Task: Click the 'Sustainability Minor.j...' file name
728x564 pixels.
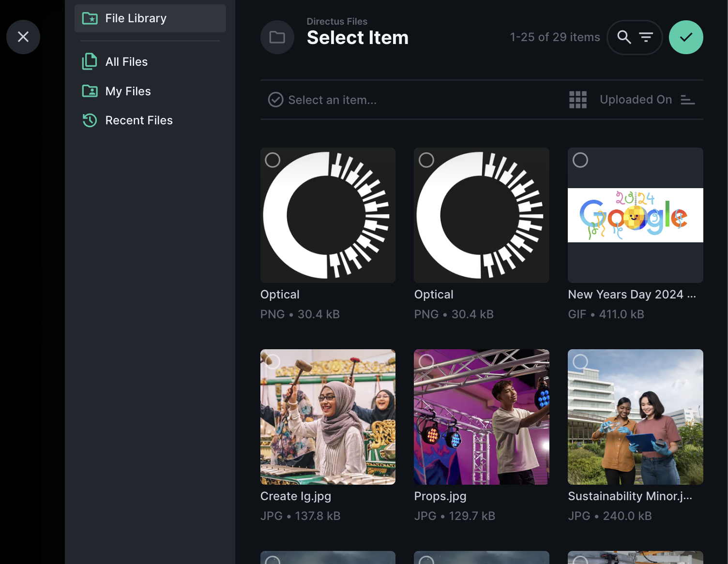Action: pyautogui.click(x=630, y=496)
